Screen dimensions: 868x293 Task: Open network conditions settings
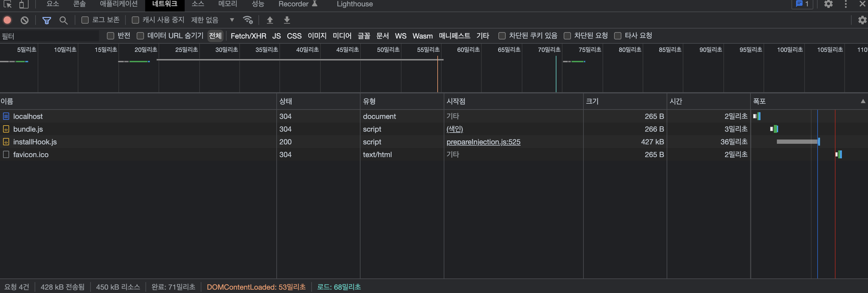pos(248,20)
